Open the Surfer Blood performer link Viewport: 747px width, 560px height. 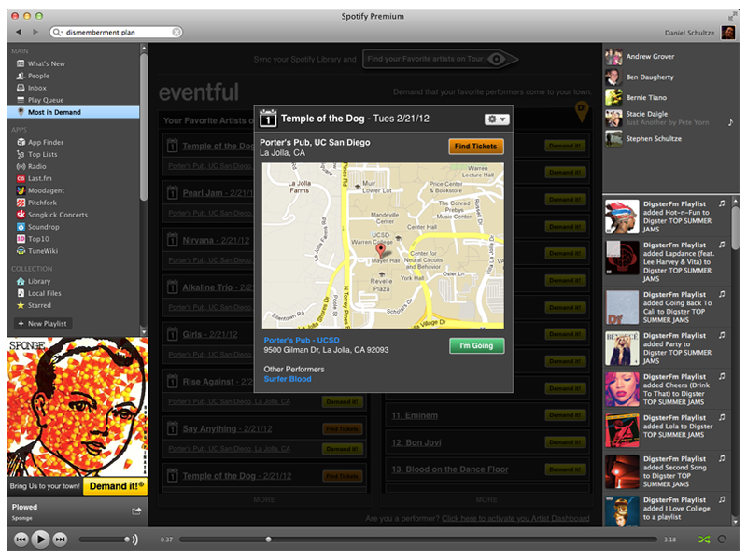[288, 379]
